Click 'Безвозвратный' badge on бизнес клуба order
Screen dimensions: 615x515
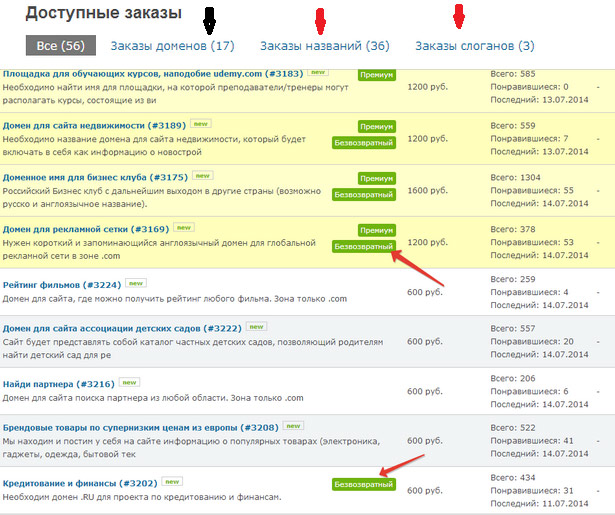point(363,194)
